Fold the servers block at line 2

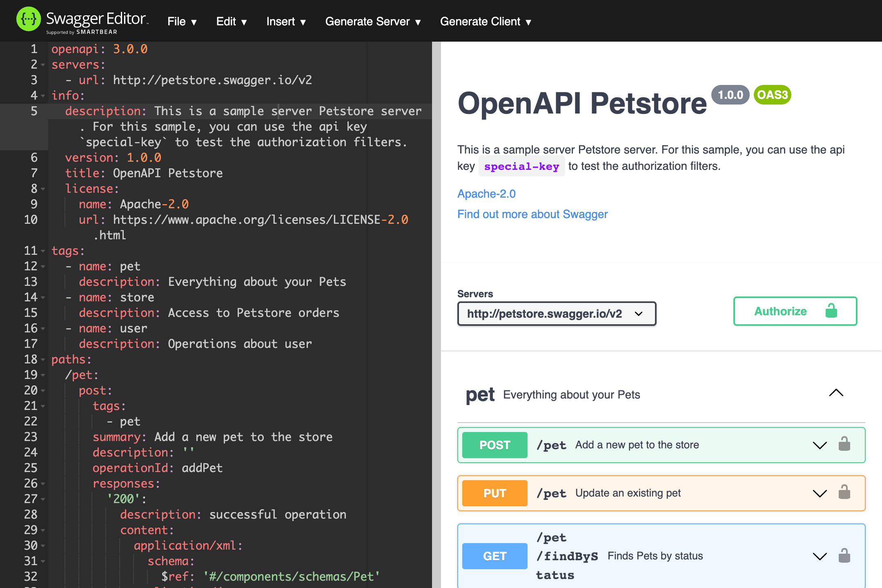point(43,65)
